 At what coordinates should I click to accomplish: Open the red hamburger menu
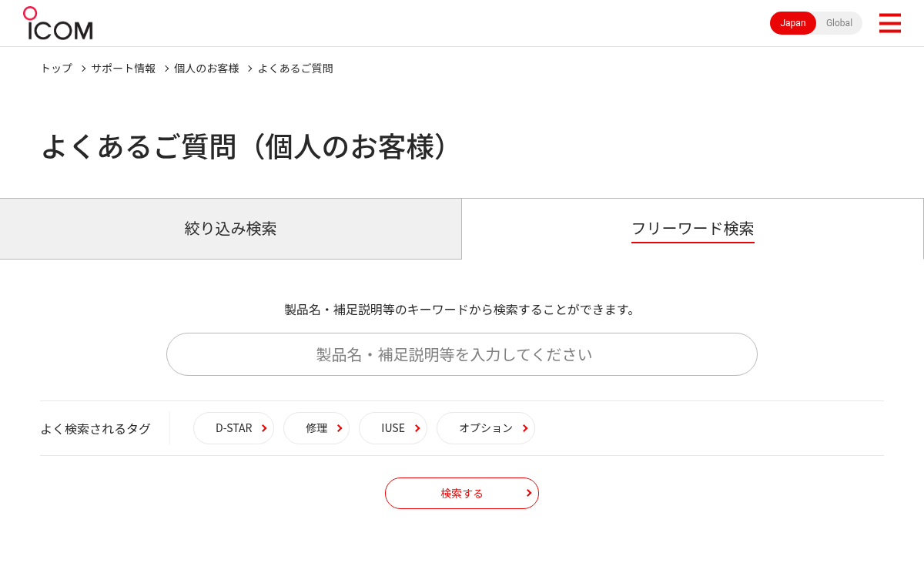[889, 23]
